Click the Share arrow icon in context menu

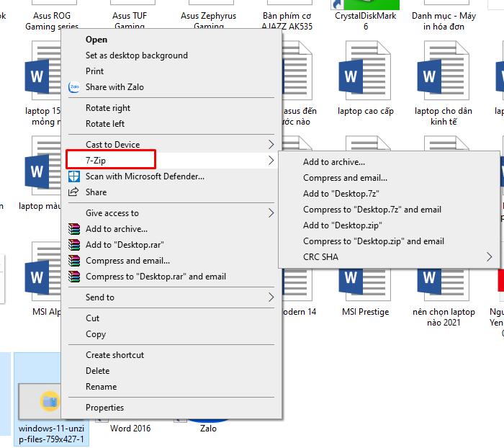(73, 192)
